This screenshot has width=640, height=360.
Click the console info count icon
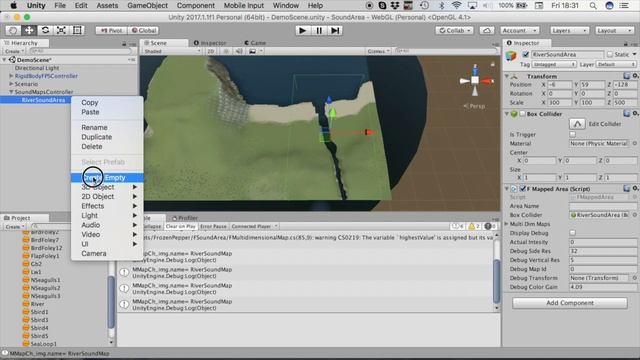click(458, 226)
